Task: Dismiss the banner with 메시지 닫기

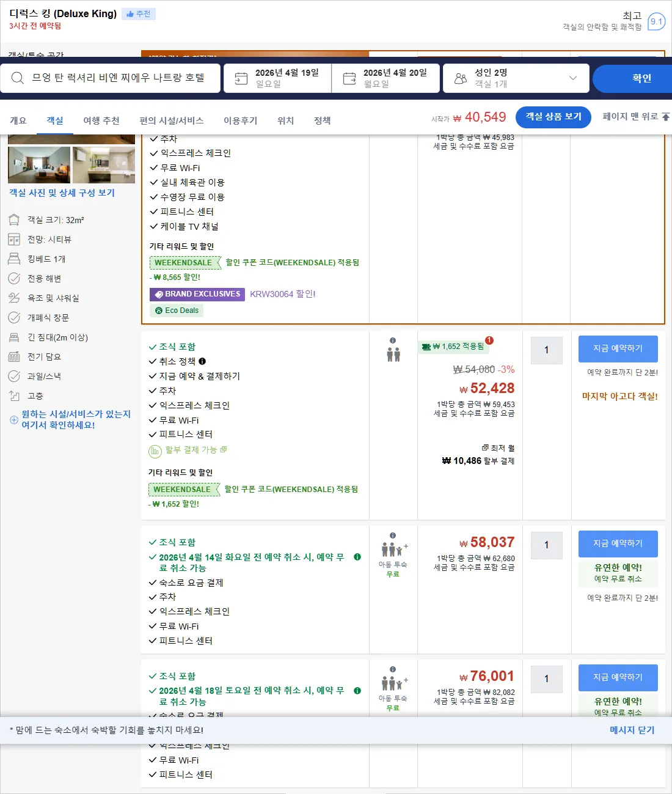Action: (x=632, y=730)
